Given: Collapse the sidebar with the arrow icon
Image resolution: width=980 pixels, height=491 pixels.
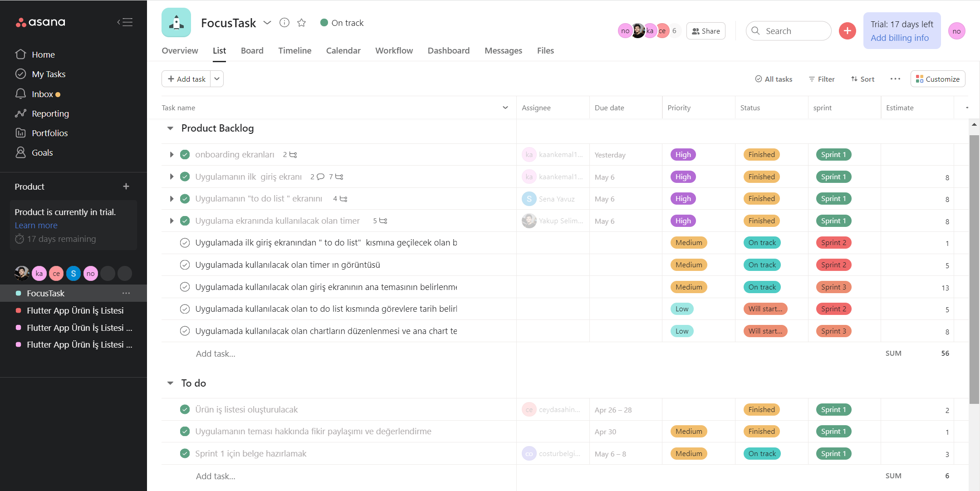Looking at the screenshot, I should (x=125, y=22).
